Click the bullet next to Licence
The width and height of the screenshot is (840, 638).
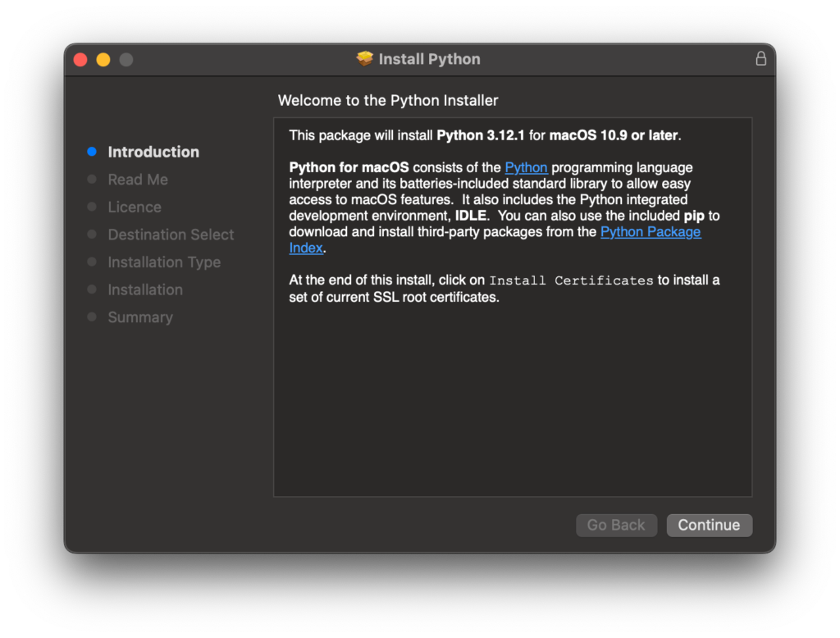pyautogui.click(x=90, y=207)
